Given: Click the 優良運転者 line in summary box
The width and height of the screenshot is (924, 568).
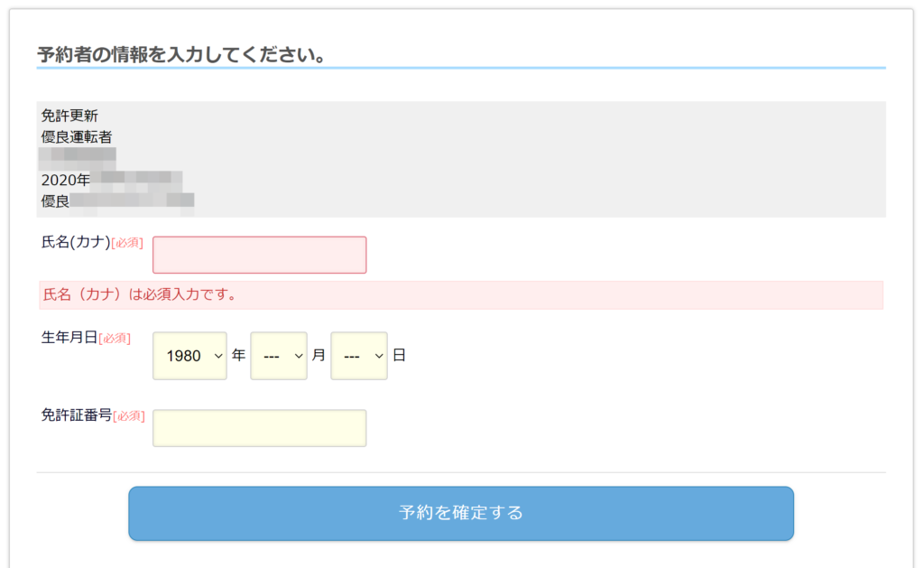Looking at the screenshot, I should pos(77,137).
